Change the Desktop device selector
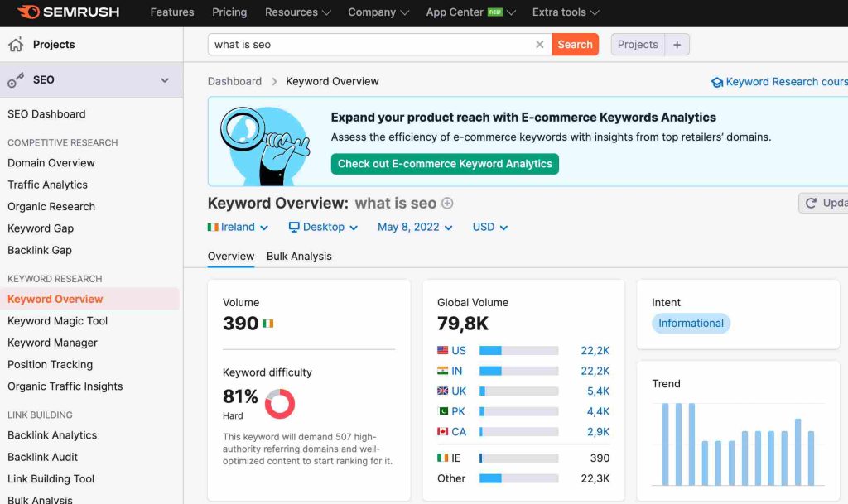Screen dimensions: 848x504 tap(324, 227)
